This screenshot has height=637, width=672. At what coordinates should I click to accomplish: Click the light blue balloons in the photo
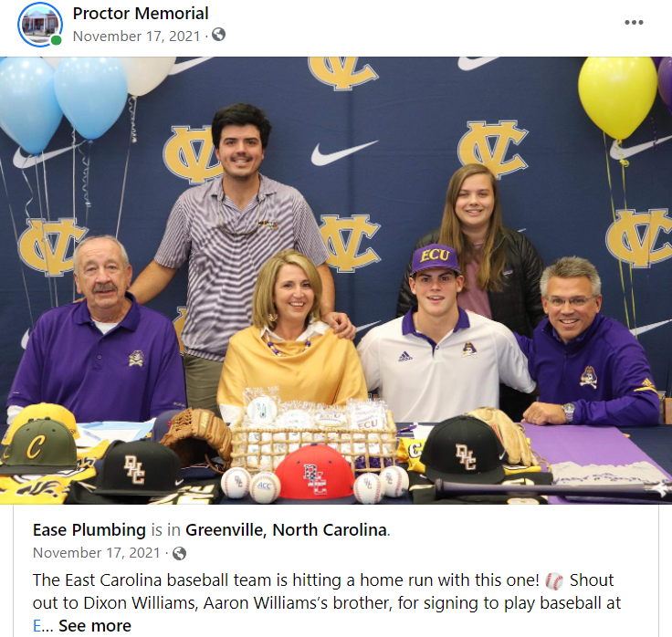(62, 103)
